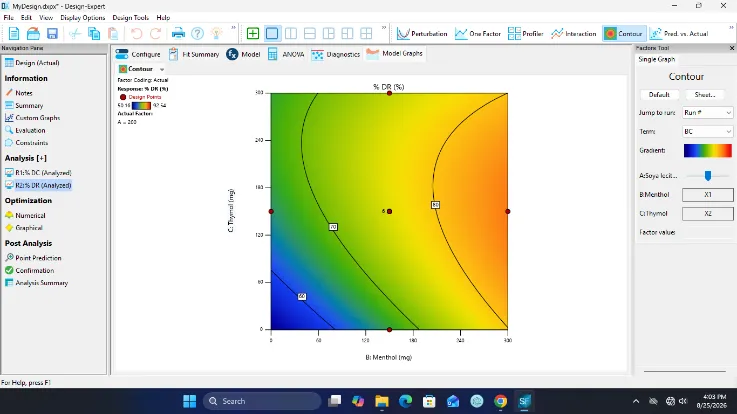Open help with the question mark icon

pos(197,33)
